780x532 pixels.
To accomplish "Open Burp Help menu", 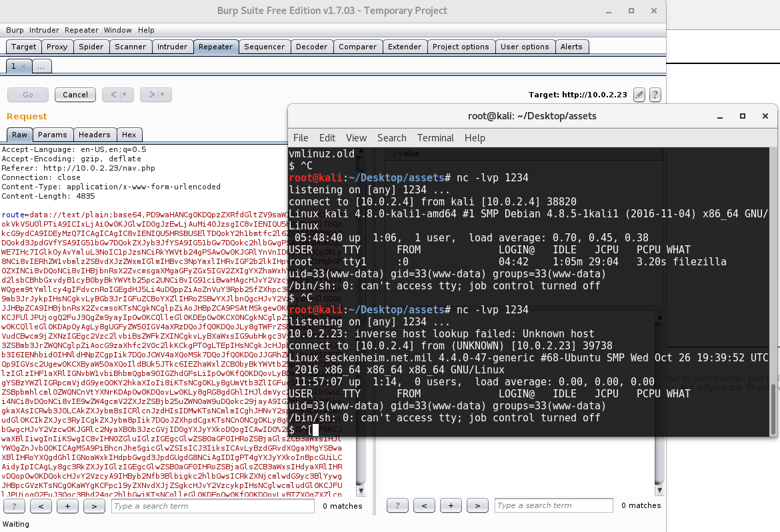I will coord(146,31).
